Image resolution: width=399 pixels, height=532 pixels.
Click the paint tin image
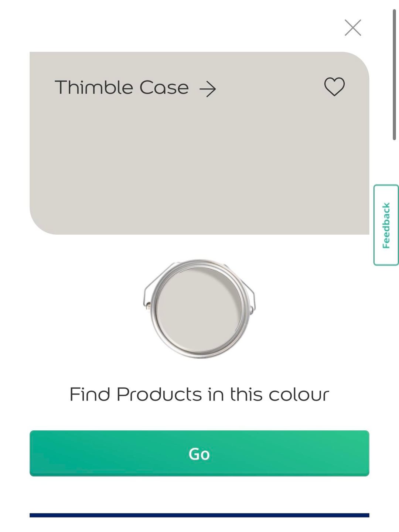(x=199, y=308)
